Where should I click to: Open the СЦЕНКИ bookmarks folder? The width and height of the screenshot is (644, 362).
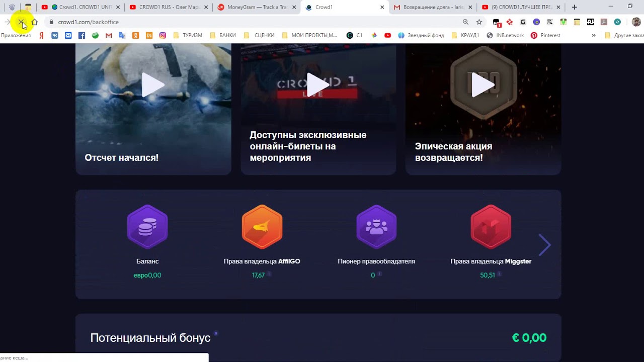click(259, 35)
